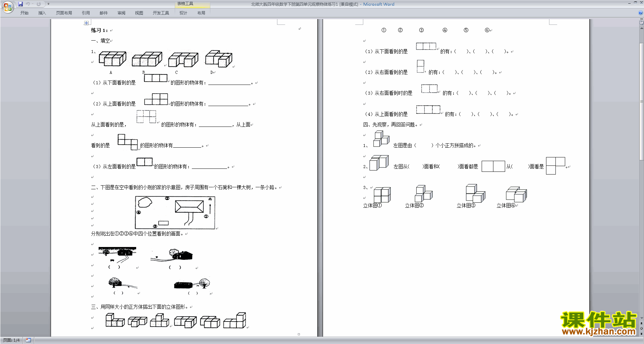Expand Customize Quick Access Toolbar dropdown

click(48, 4)
